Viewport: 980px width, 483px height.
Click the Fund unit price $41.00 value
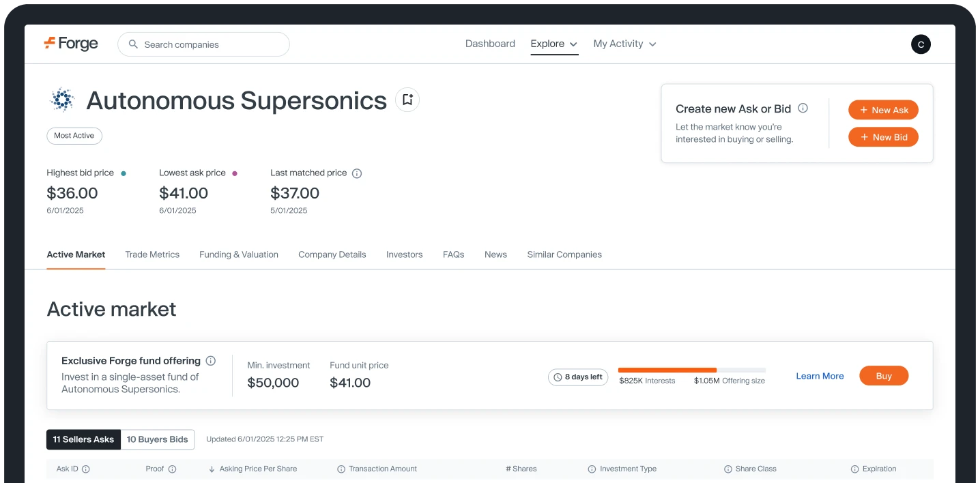[350, 383]
